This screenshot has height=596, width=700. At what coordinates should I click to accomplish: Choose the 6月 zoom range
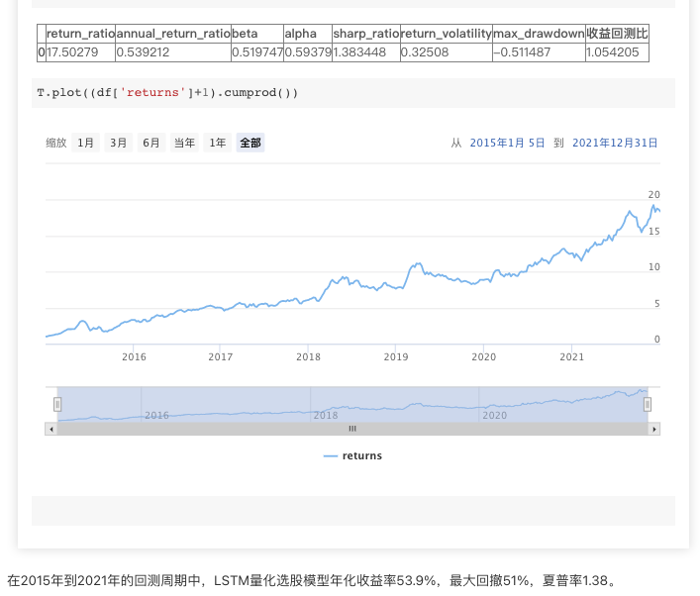[x=150, y=143]
